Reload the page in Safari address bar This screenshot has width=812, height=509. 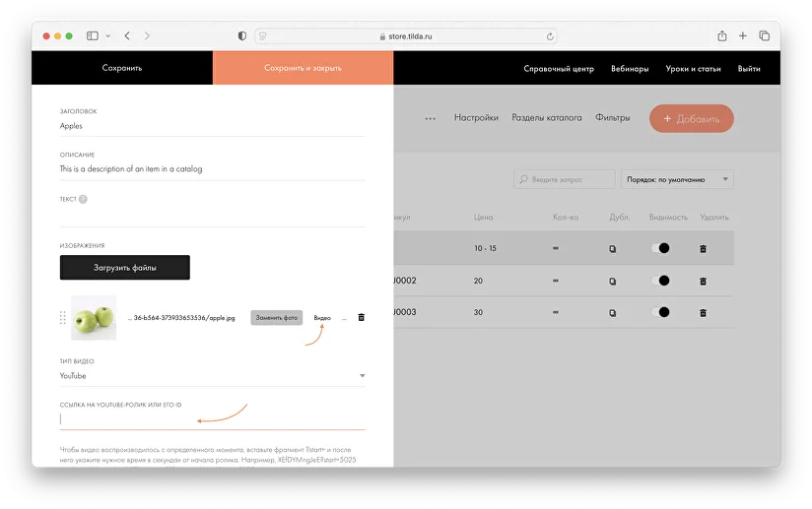pyautogui.click(x=549, y=35)
